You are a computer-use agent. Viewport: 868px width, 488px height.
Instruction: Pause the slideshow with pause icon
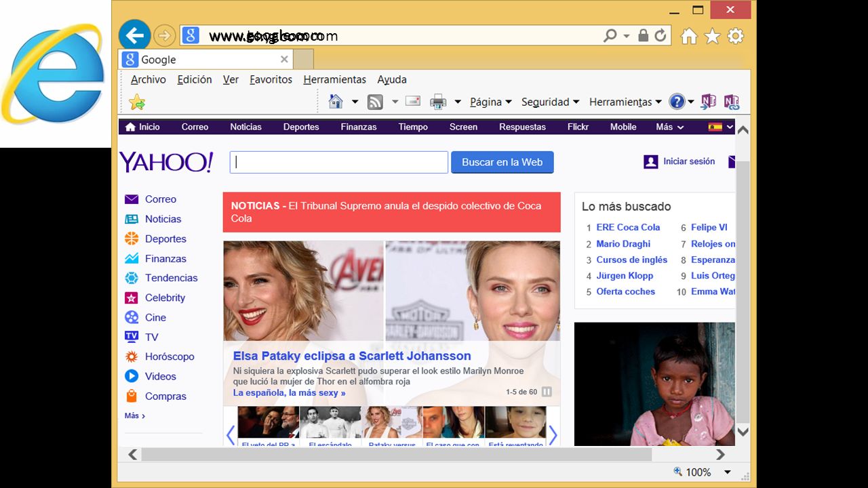[x=547, y=392]
